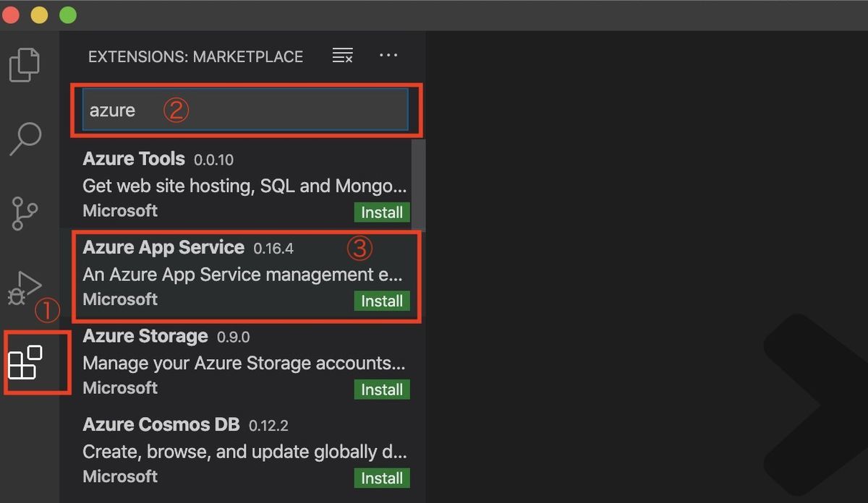Click Microsoft publisher under Azure Tools
The width and height of the screenshot is (868, 503).
pos(120,210)
